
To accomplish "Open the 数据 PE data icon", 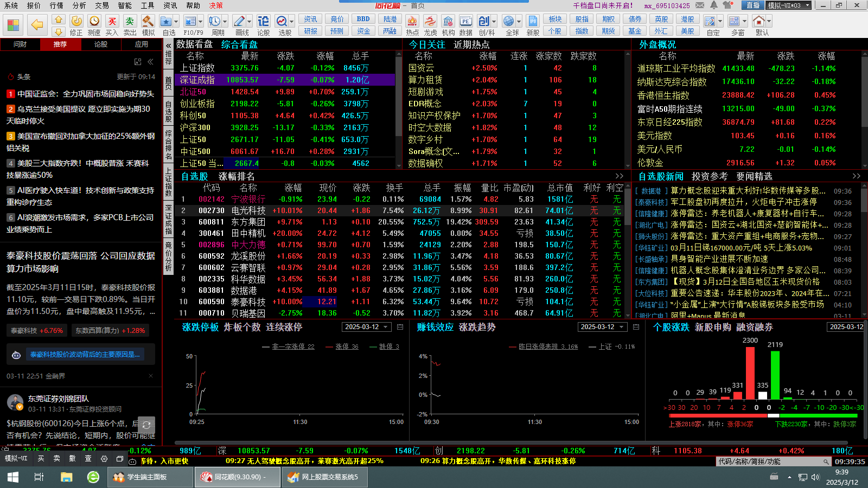I will point(466,25).
